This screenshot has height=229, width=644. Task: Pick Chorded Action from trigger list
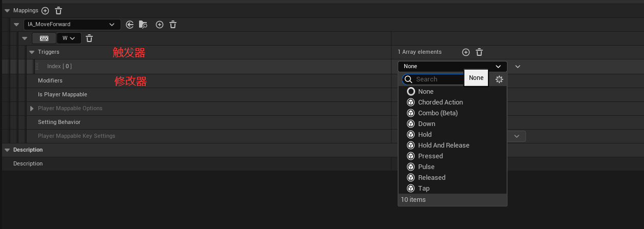[x=440, y=102]
